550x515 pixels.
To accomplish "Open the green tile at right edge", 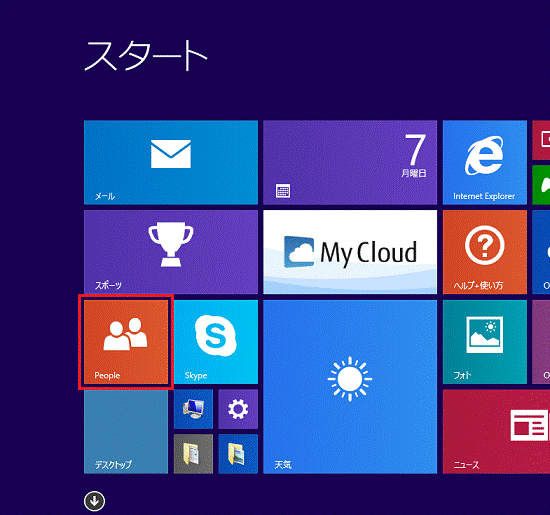I will [x=541, y=185].
